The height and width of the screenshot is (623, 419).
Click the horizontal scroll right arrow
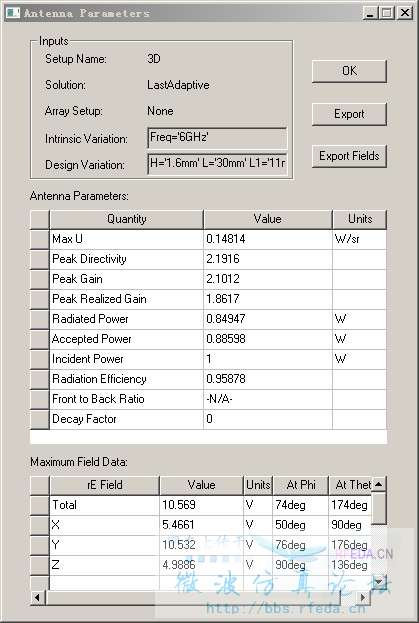point(363,597)
